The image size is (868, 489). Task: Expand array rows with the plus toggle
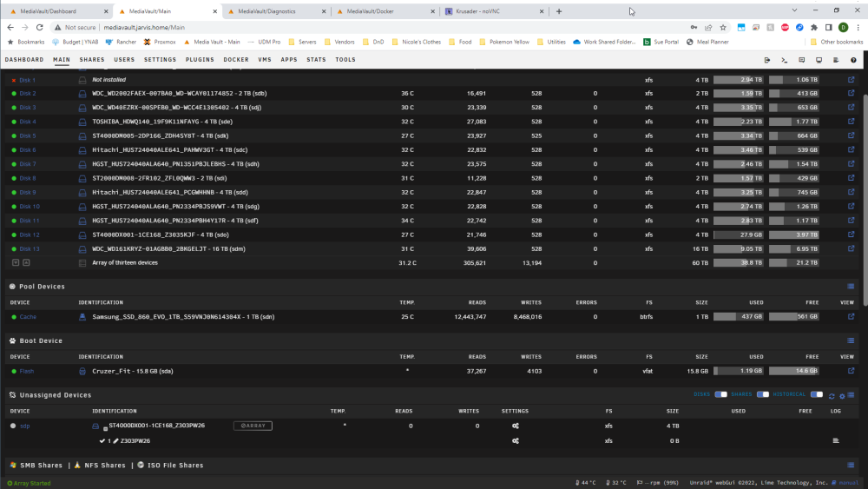[x=26, y=262]
